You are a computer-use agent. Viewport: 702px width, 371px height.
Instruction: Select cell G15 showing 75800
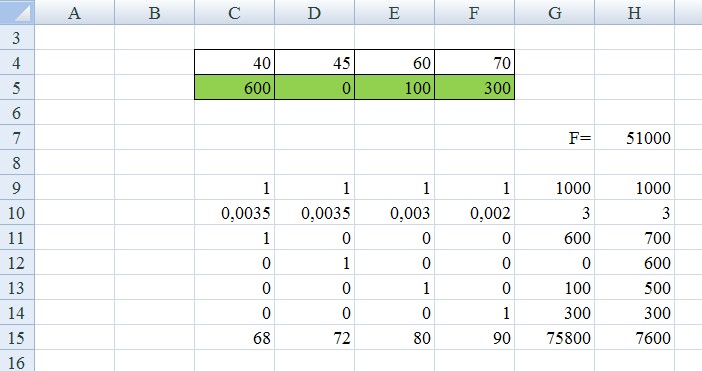coord(555,338)
